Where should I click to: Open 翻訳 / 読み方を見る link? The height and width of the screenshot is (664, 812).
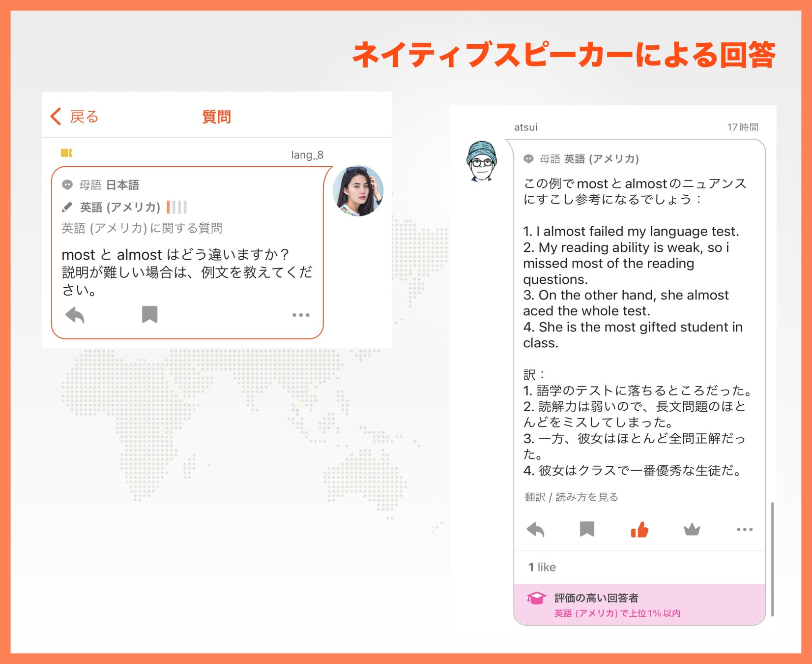pyautogui.click(x=571, y=497)
